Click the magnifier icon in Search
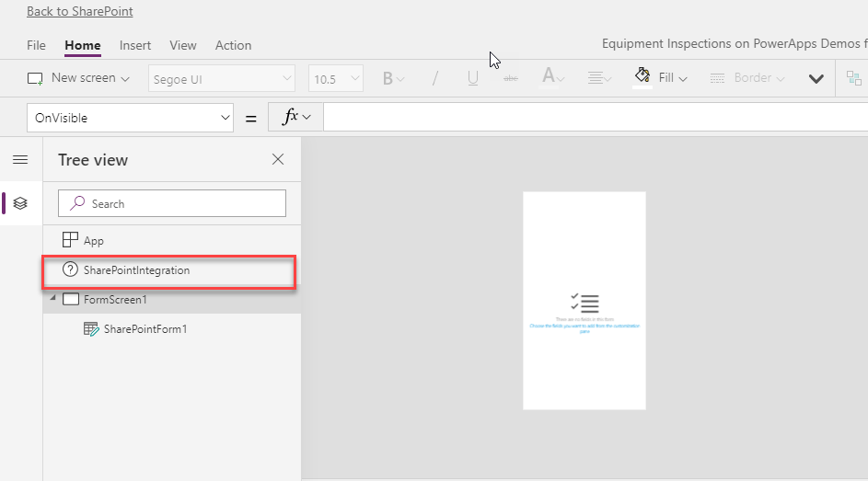 tap(77, 203)
